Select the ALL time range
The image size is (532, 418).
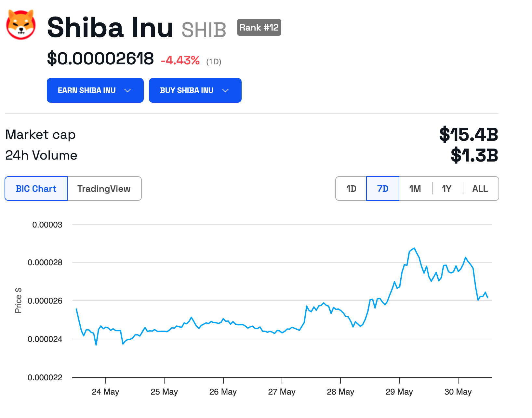(480, 189)
